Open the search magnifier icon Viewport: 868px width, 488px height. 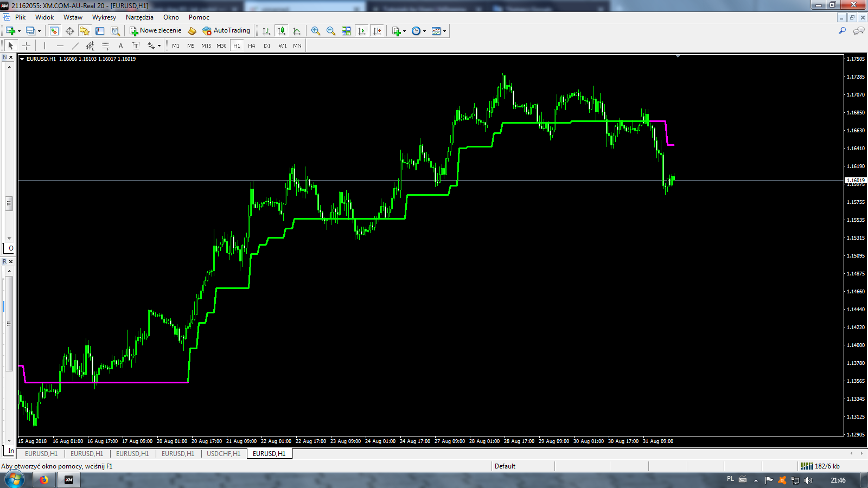click(x=843, y=31)
